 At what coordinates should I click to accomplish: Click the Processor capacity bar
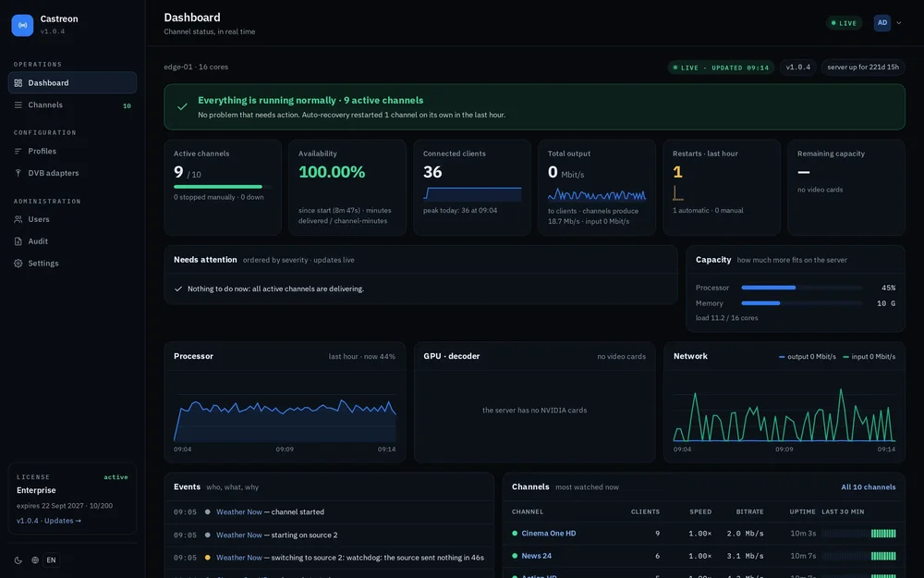tap(801, 288)
